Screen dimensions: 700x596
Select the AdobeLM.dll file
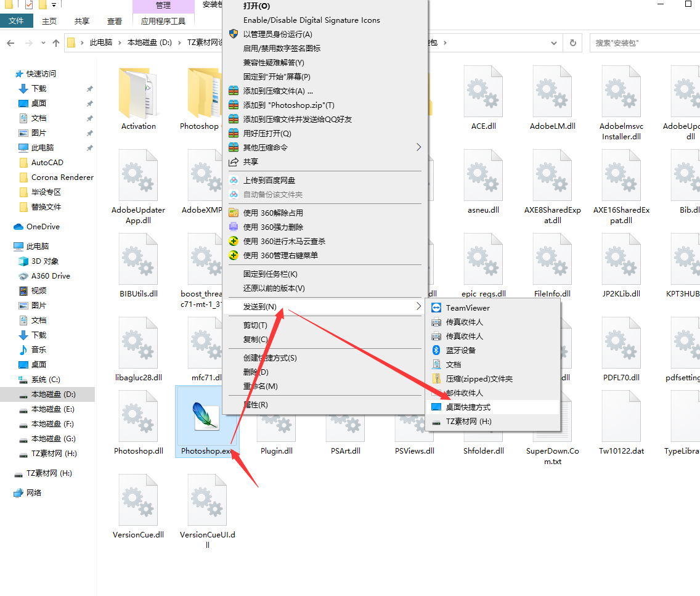tap(552, 99)
